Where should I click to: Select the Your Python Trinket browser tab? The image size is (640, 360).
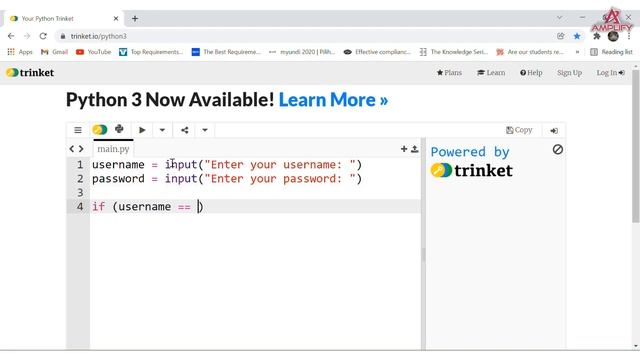[63, 18]
